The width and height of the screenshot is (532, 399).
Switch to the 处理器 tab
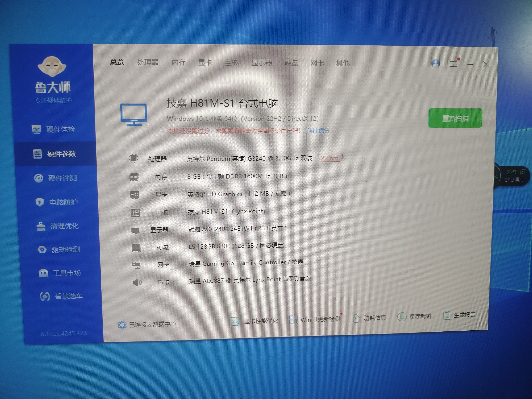148,63
